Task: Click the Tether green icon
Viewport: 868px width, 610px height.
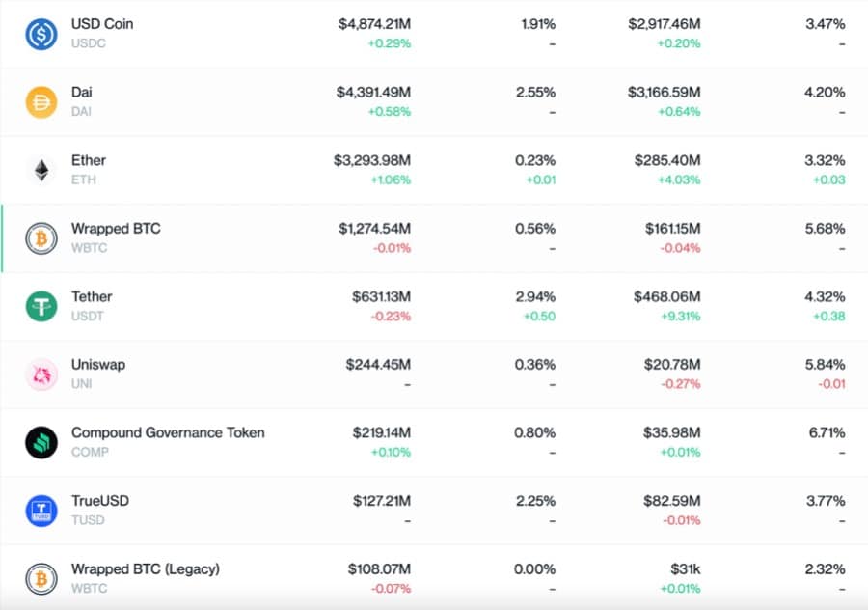Action: tap(41, 306)
